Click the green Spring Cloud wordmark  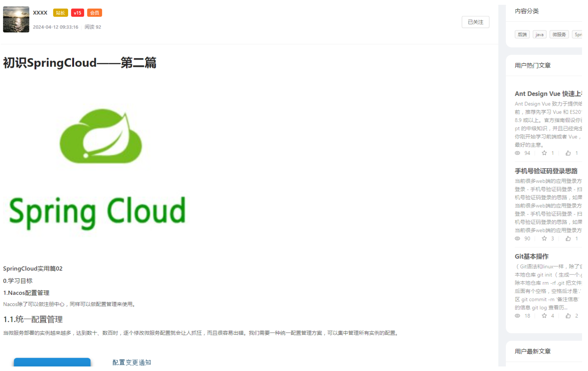pyautogui.click(x=97, y=213)
